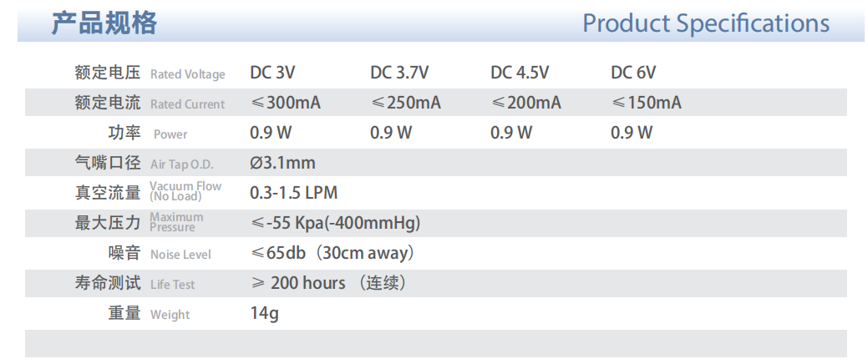Click the ≤65db noise level value
Viewport: 868px width, 364px height.
332,253
